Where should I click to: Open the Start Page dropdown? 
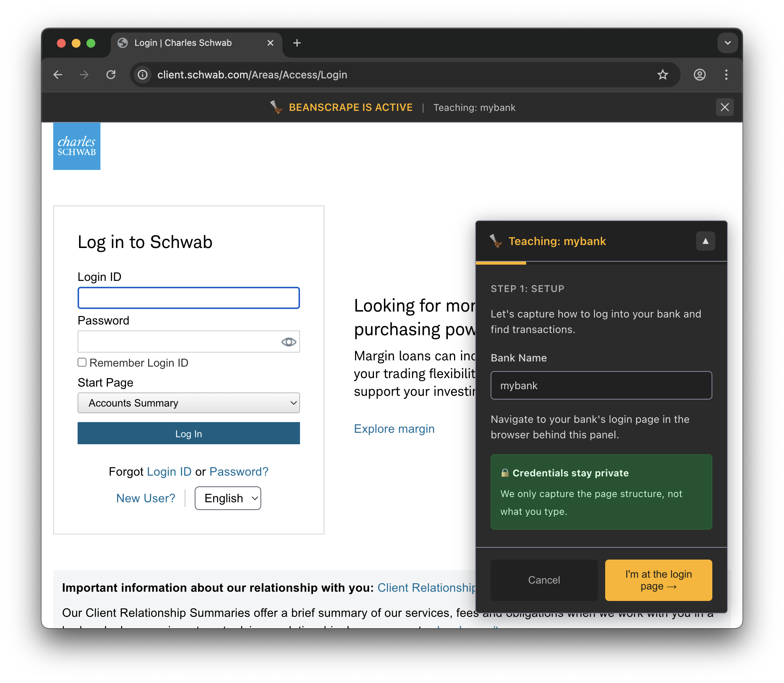(x=188, y=403)
